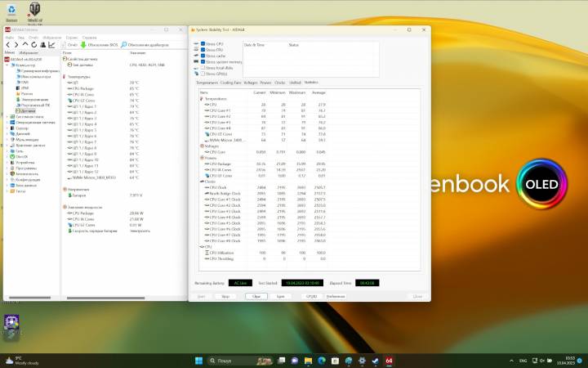Image resolution: width=588 pixels, height=368 pixels.
Task: Open the Файл menu in AIDA64
Action: click(x=9, y=38)
